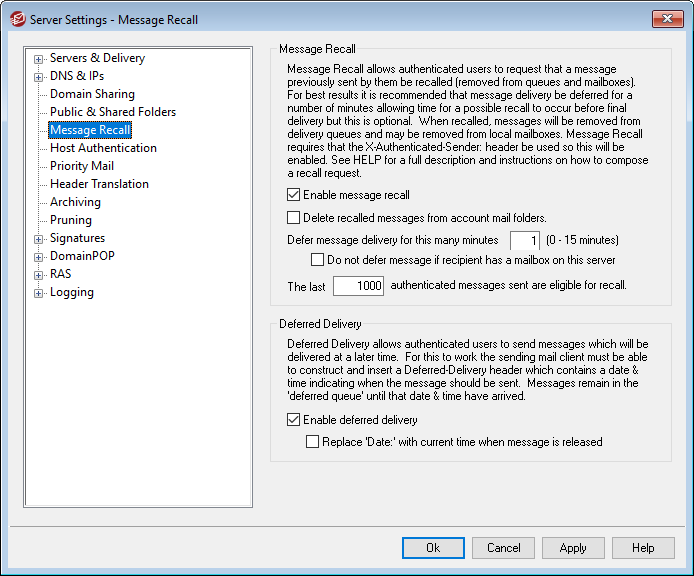Close the Server Settings dialog window

coord(667,19)
